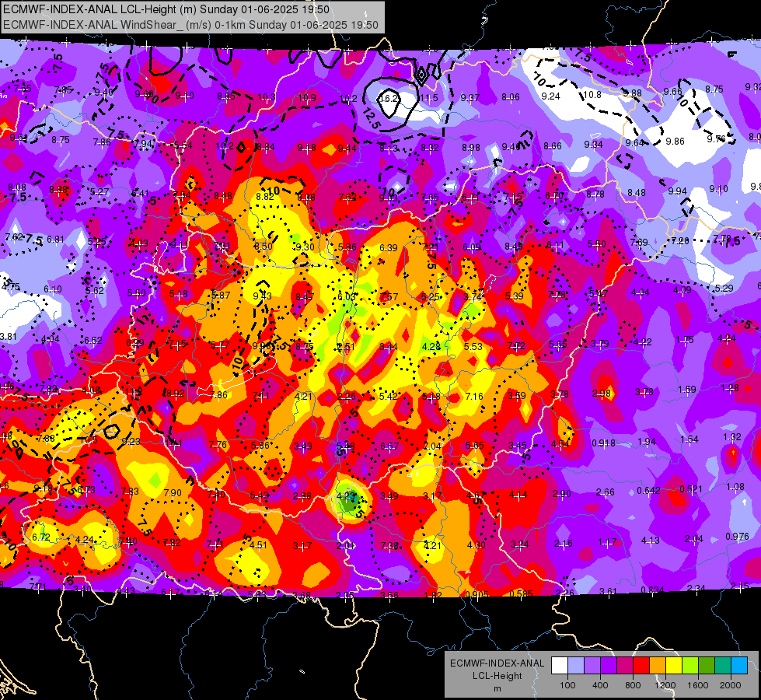761x700 pixels.
Task: Click the 11.5 wind shear value
Action: tap(429, 98)
